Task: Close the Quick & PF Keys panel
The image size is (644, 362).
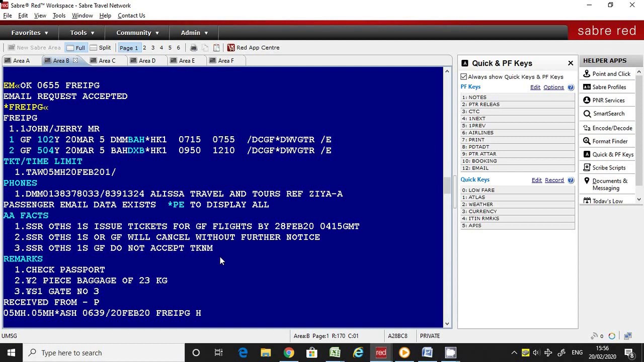Action: [x=571, y=63]
